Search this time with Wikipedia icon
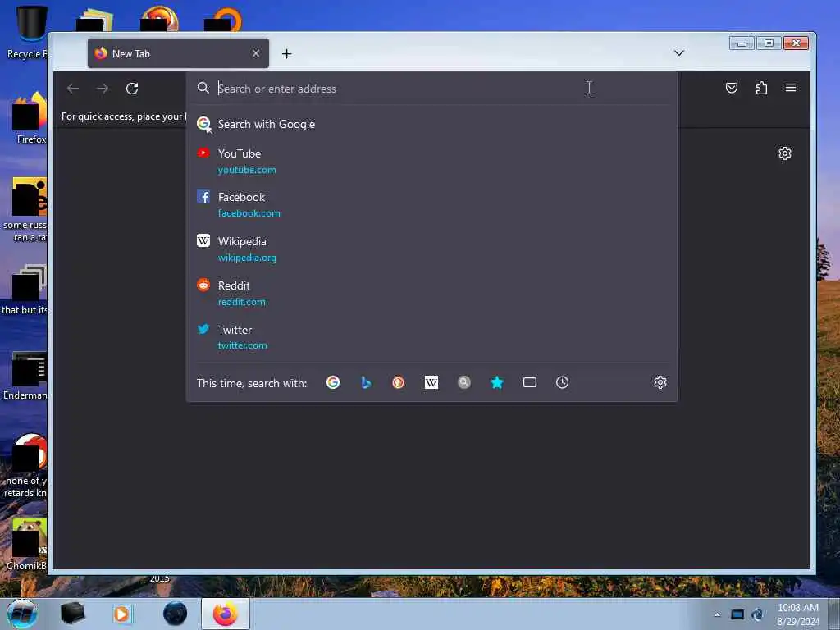Screen dimensions: 840x630 click(431, 382)
